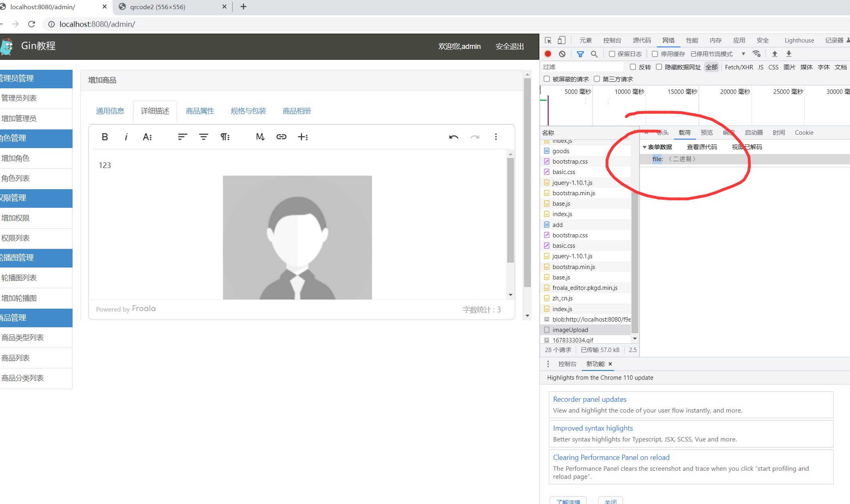Click the 过滤 filter input field

pos(581,67)
